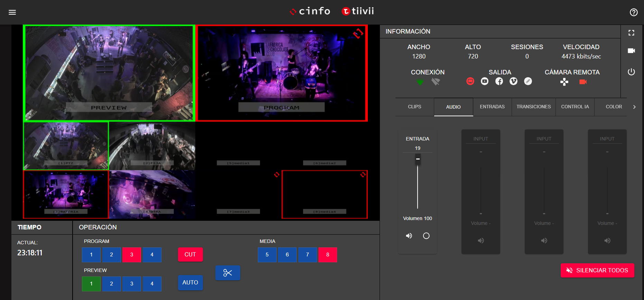The height and width of the screenshot is (300, 644).
Task: Switch to the TRANSICIONES tab
Action: pos(533,107)
